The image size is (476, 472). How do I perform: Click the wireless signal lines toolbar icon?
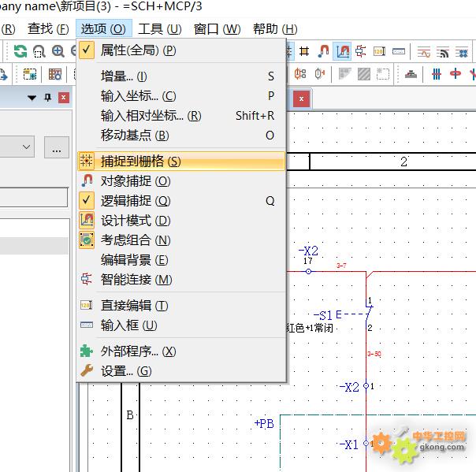[x=443, y=52]
